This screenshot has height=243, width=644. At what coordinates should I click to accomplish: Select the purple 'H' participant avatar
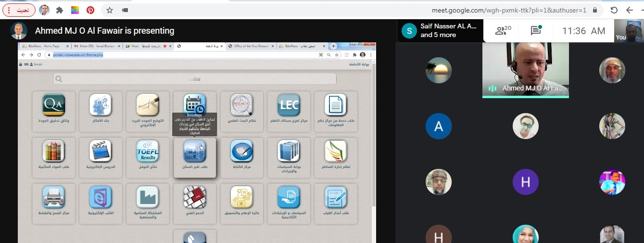click(x=525, y=182)
